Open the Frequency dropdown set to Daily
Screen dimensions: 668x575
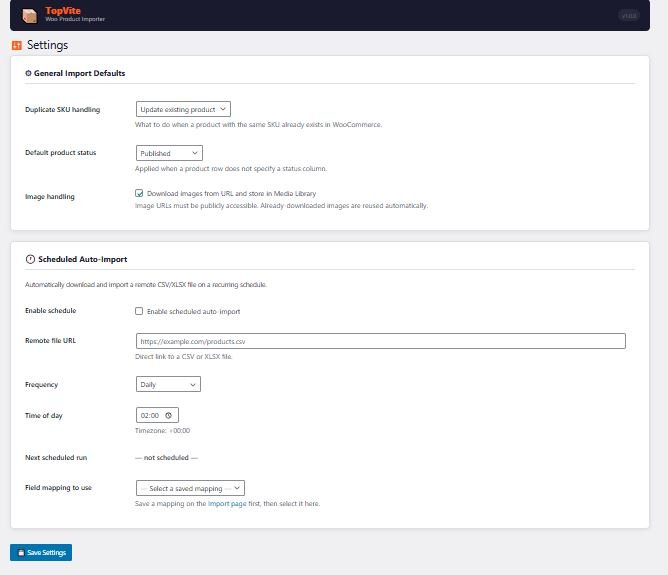168,384
